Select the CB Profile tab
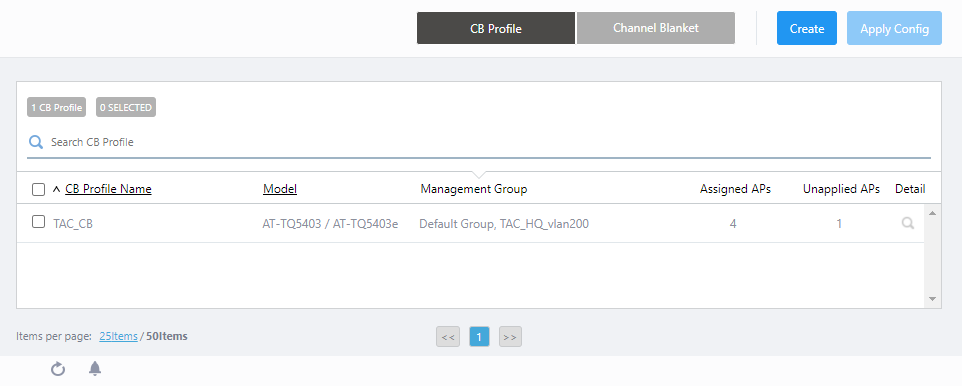 pos(496,28)
